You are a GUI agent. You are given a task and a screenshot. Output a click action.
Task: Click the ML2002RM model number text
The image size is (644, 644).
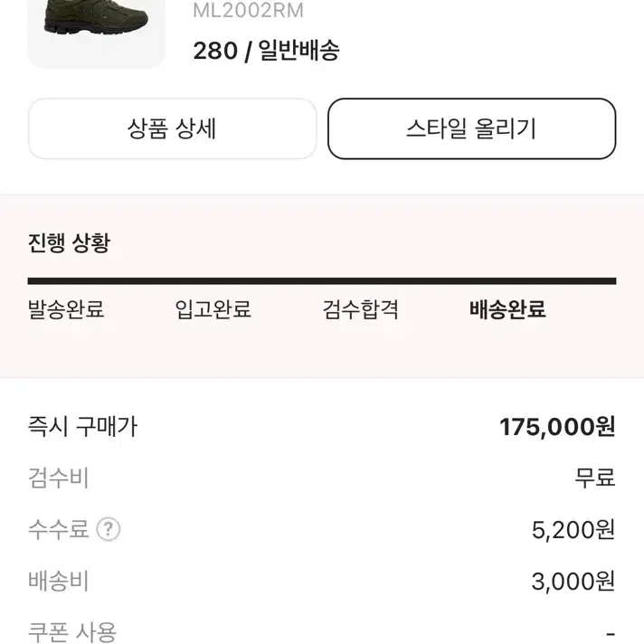[248, 10]
